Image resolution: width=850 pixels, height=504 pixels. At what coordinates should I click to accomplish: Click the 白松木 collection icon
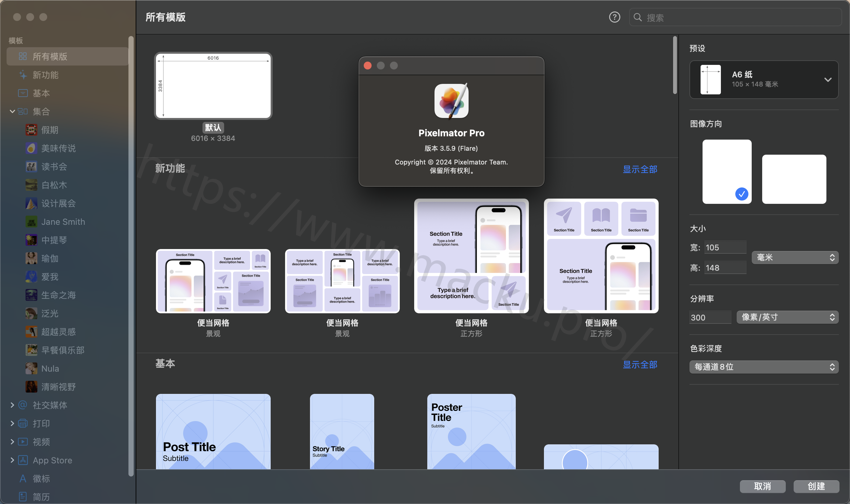31,185
